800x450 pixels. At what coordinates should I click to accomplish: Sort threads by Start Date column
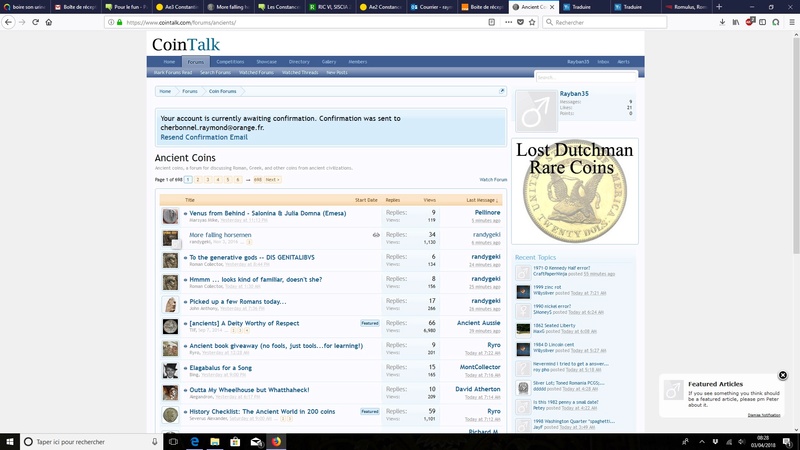point(366,200)
